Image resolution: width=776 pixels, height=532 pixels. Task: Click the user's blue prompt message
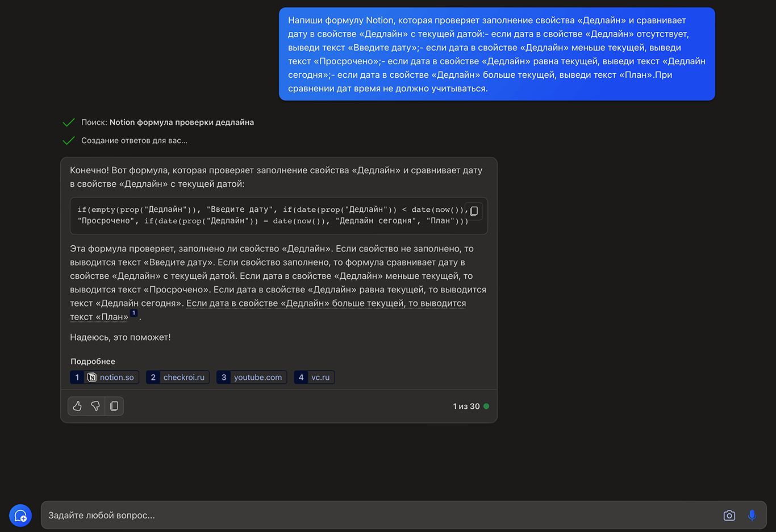coord(497,54)
